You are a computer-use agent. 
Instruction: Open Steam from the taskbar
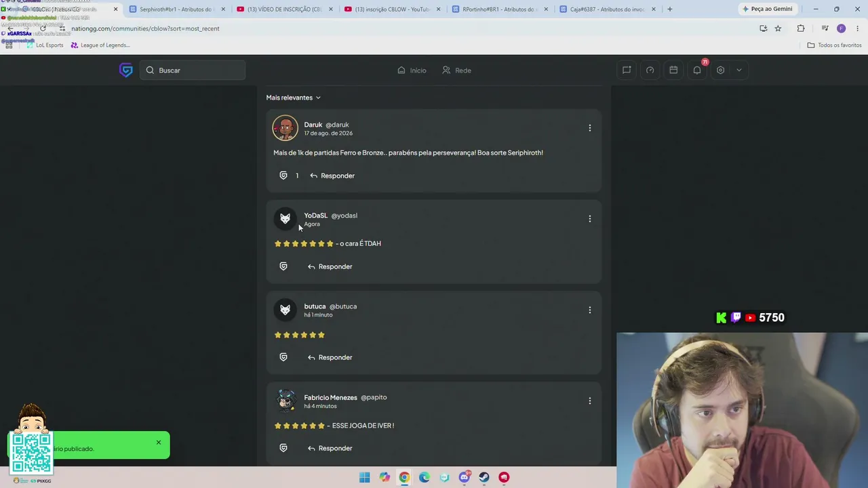tap(484, 477)
